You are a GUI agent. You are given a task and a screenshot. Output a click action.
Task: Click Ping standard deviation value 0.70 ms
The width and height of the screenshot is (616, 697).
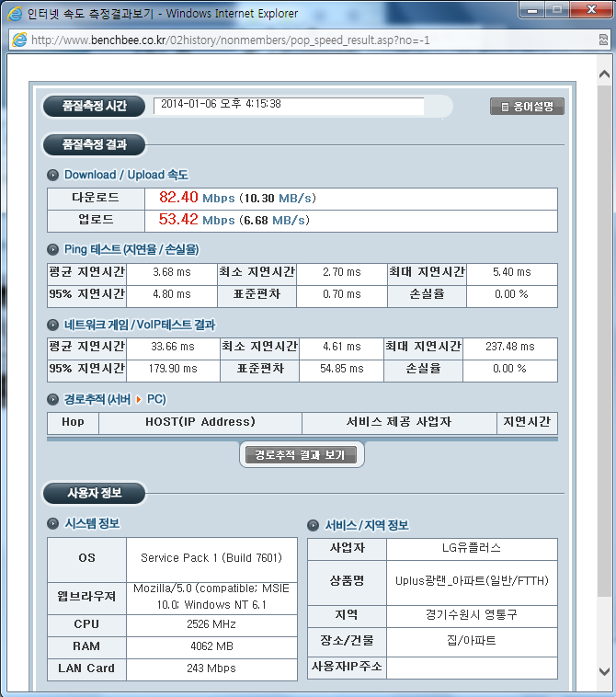(342, 294)
